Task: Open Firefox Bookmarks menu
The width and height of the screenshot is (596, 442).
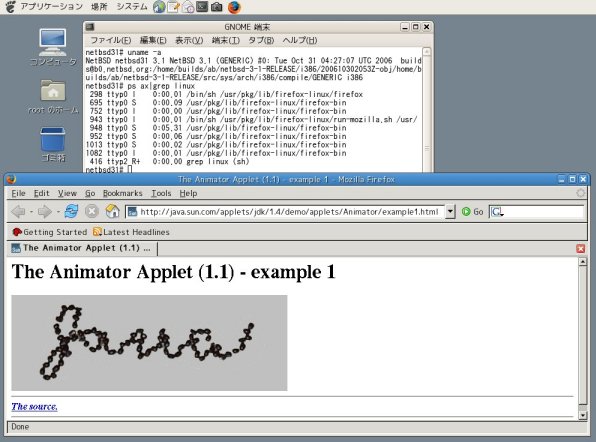Action: tap(122, 193)
